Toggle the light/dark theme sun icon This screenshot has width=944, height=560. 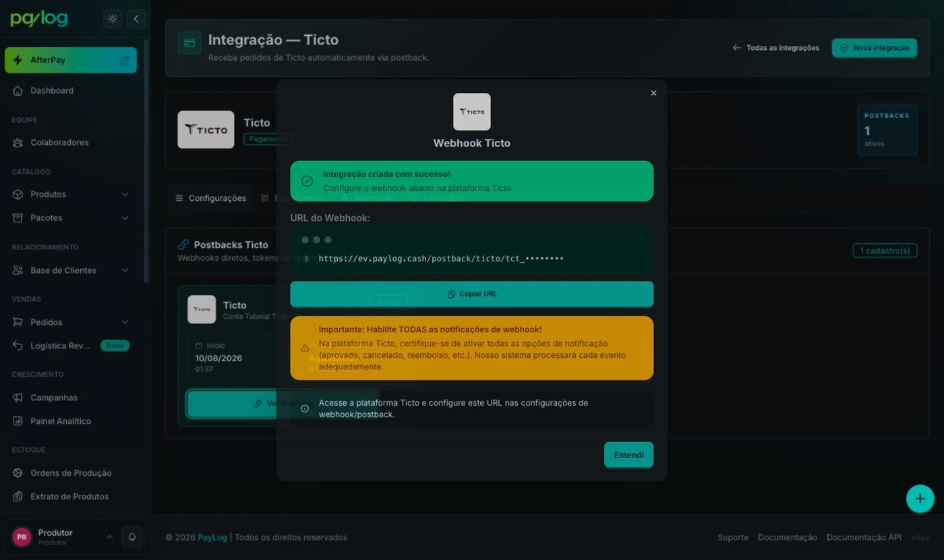pos(113,19)
